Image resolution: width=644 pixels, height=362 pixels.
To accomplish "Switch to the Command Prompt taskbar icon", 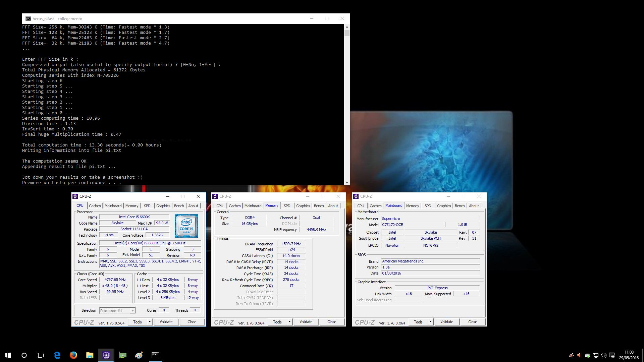I will pyautogui.click(x=155, y=355).
